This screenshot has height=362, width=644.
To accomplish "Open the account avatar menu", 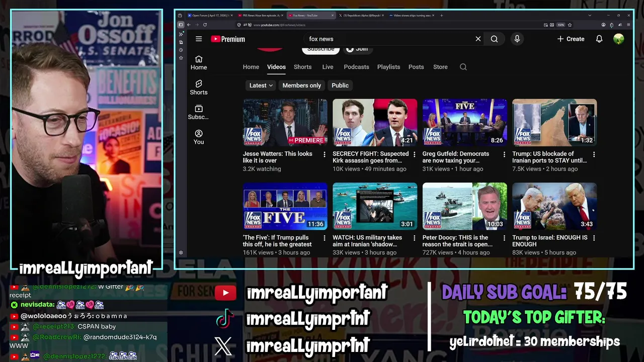I will point(619,39).
